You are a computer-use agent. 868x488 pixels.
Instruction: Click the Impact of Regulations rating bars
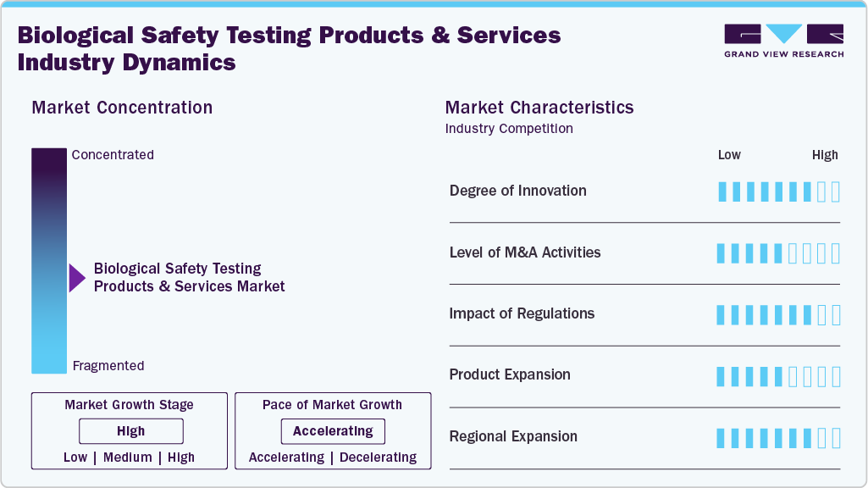[x=778, y=315]
